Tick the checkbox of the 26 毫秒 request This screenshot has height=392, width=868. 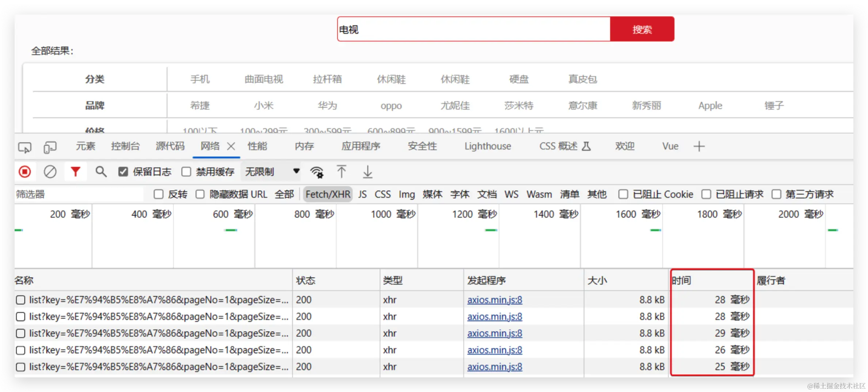click(x=20, y=350)
